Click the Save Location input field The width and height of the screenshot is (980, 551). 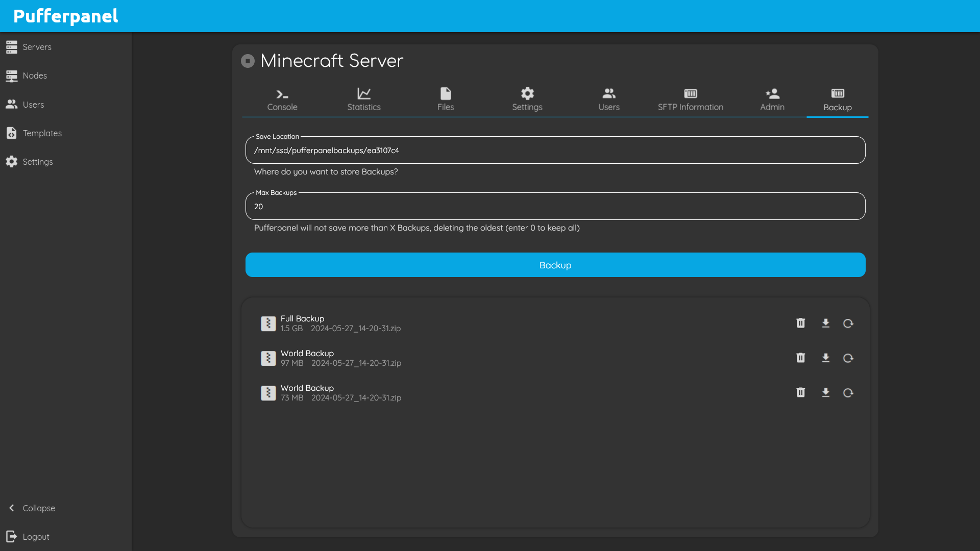point(555,151)
